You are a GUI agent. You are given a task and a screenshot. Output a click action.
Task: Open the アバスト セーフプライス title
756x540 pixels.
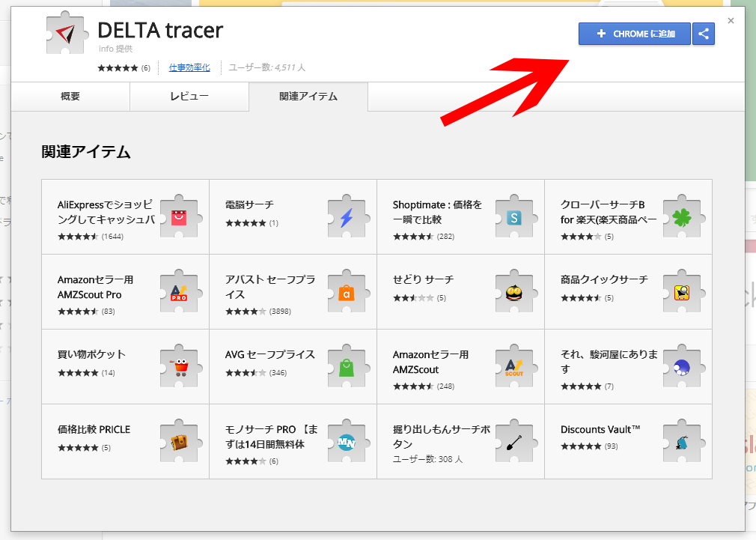coord(270,287)
